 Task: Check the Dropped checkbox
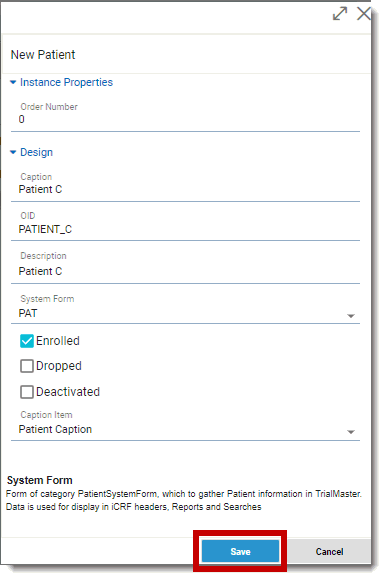click(27, 366)
